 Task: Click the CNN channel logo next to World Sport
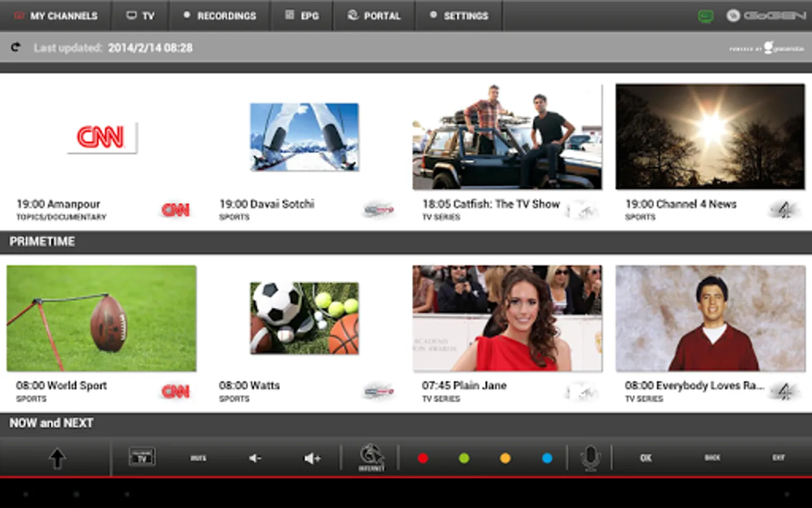175,392
